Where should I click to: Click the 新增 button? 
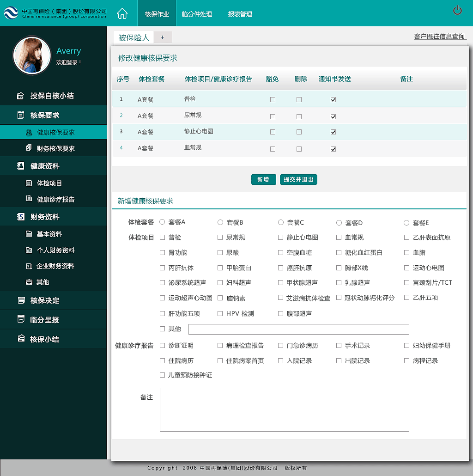pos(263,179)
